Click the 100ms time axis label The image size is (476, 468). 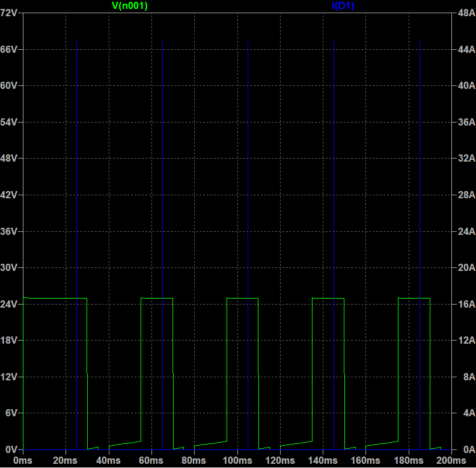[x=237, y=460]
